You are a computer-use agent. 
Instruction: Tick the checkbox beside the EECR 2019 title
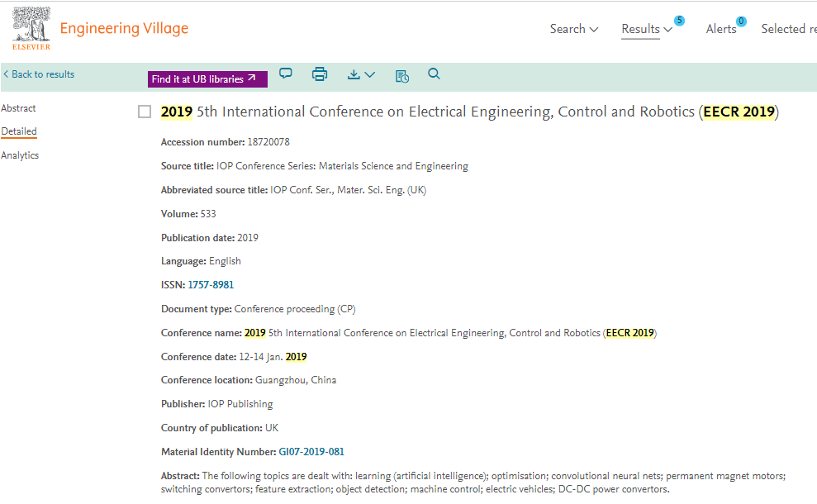click(x=145, y=112)
